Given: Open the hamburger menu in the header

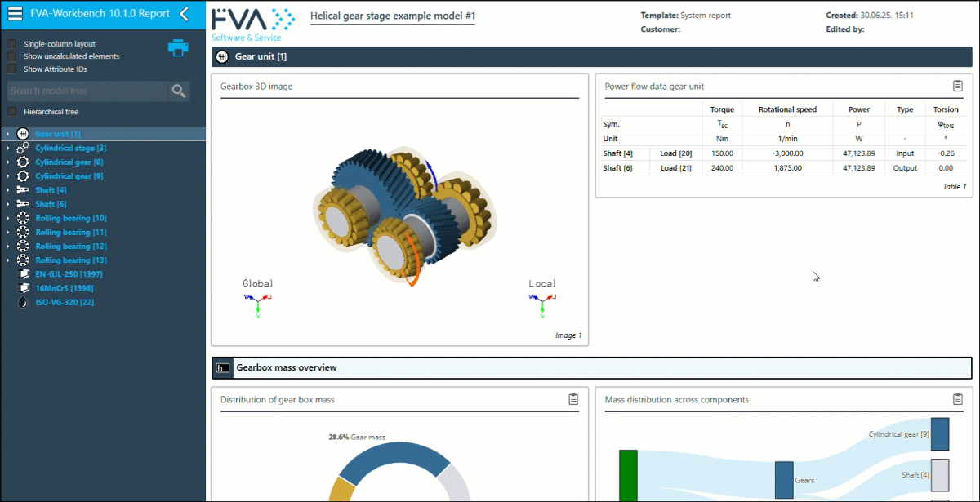Looking at the screenshot, I should point(15,13).
